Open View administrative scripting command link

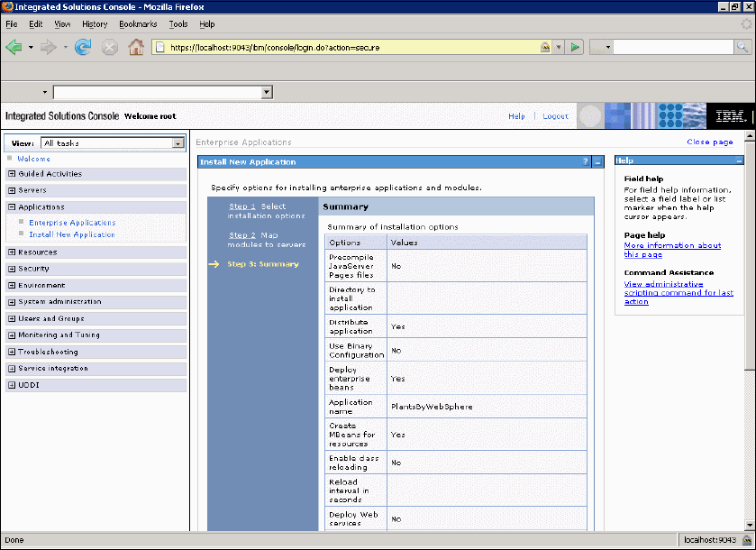[679, 293]
